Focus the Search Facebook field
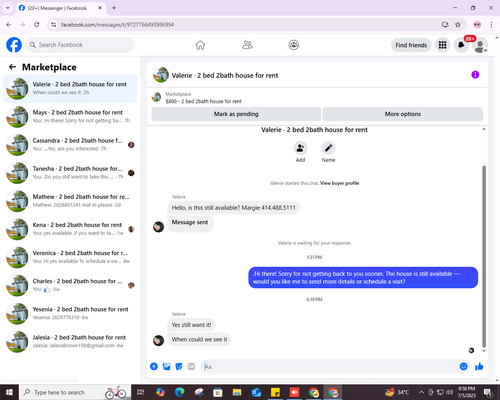Viewport: 500px width, 400px height. tap(80, 45)
